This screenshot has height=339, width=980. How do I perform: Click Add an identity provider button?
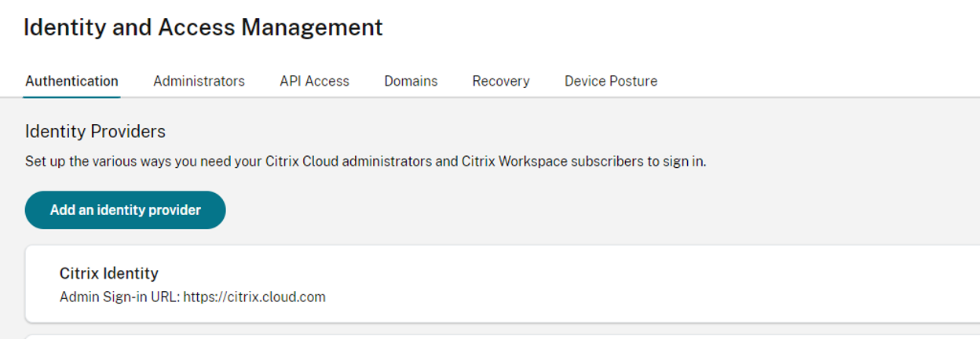point(126,210)
